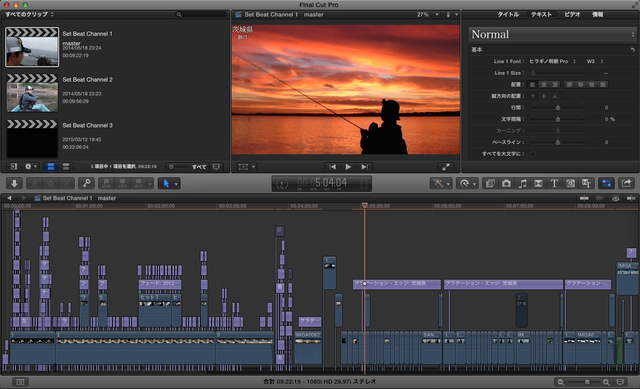Go to previous edit point

tap(333, 167)
